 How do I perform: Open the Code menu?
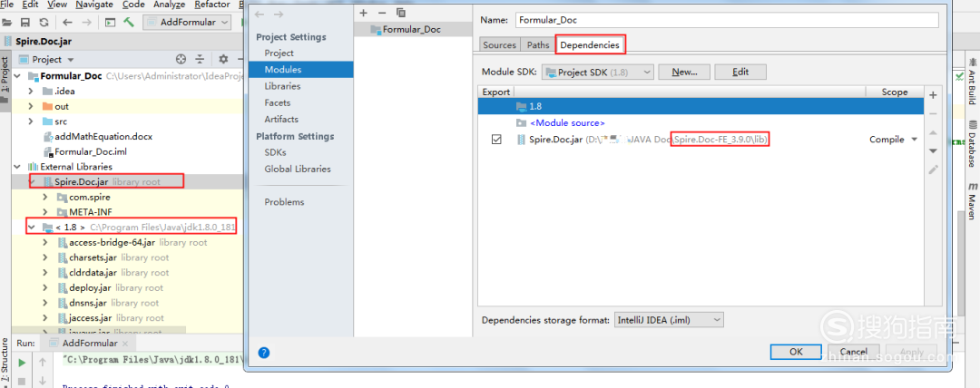click(133, 5)
